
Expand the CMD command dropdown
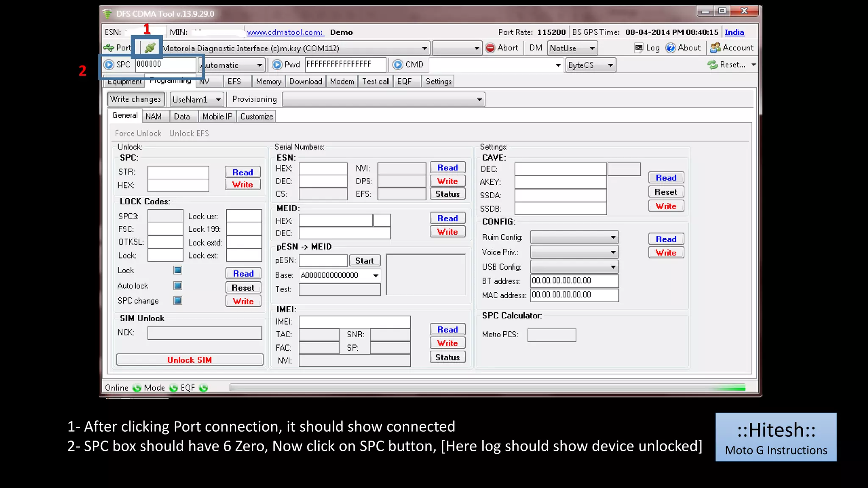coord(558,65)
